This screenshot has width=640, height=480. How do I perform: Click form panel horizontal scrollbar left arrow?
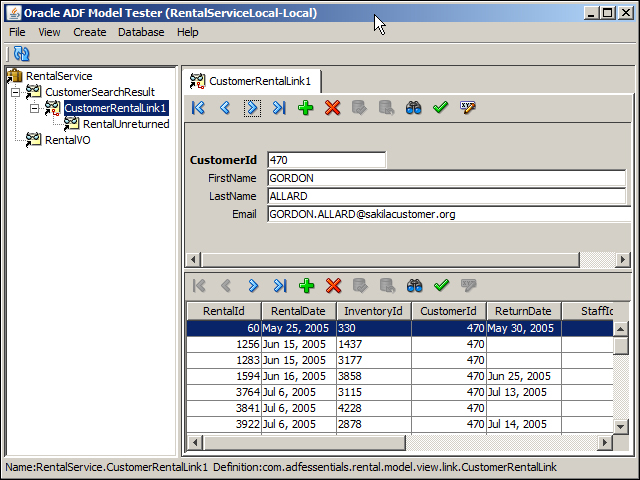pos(193,259)
